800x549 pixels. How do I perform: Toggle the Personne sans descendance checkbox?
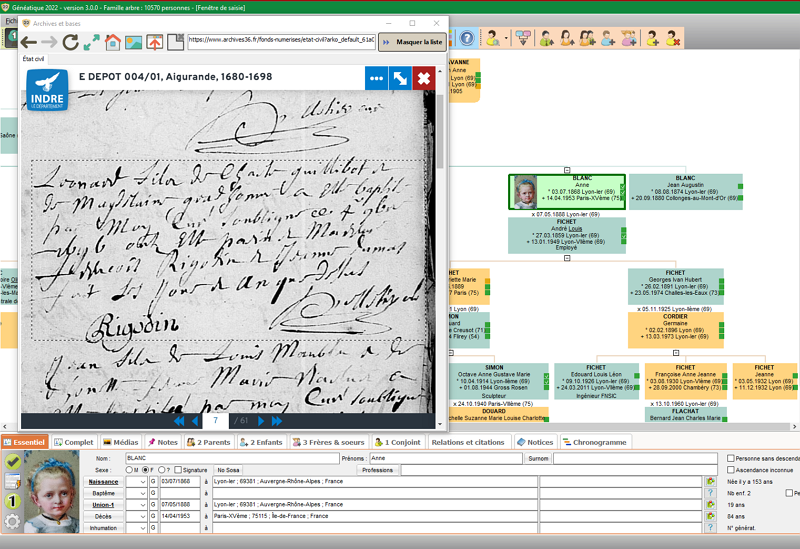731,458
